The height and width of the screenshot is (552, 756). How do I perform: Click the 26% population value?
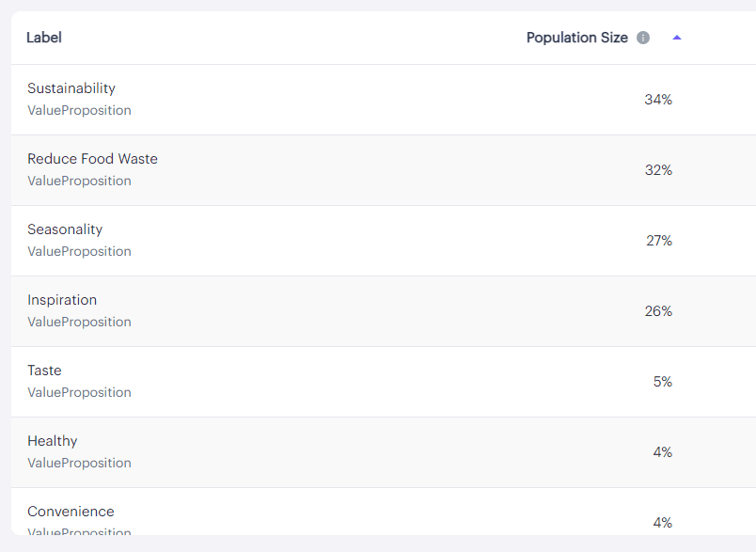[x=658, y=311]
